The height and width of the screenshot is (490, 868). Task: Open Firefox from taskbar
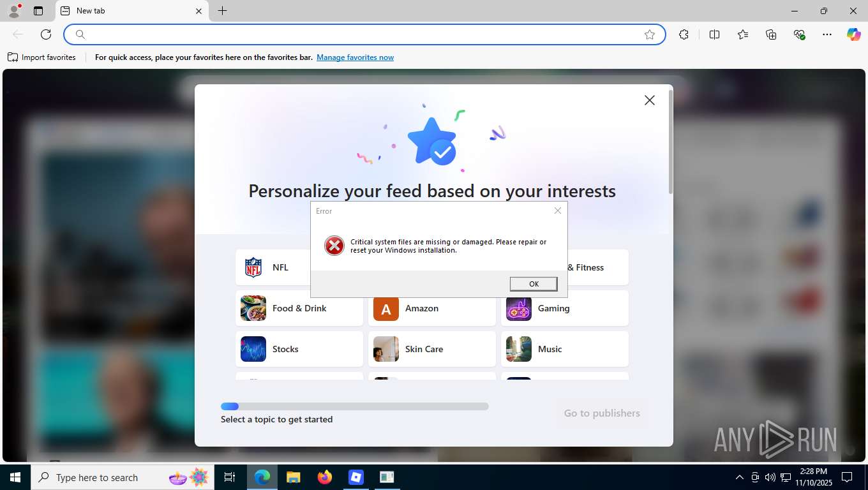click(x=325, y=477)
